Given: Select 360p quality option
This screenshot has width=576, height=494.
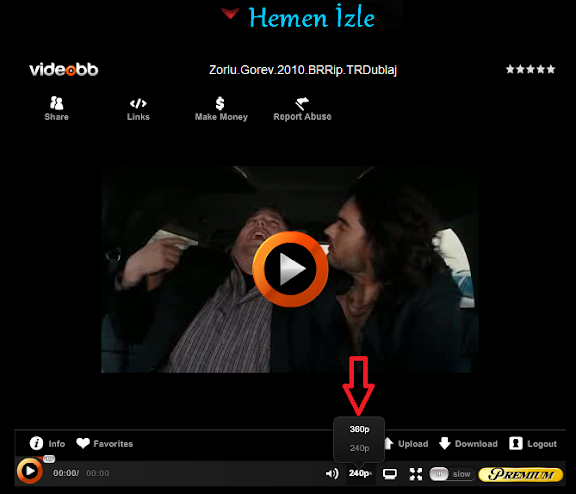Looking at the screenshot, I should coord(359,429).
